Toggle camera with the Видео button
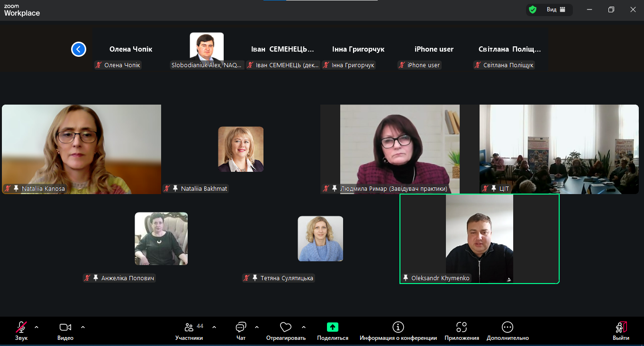 point(65,328)
